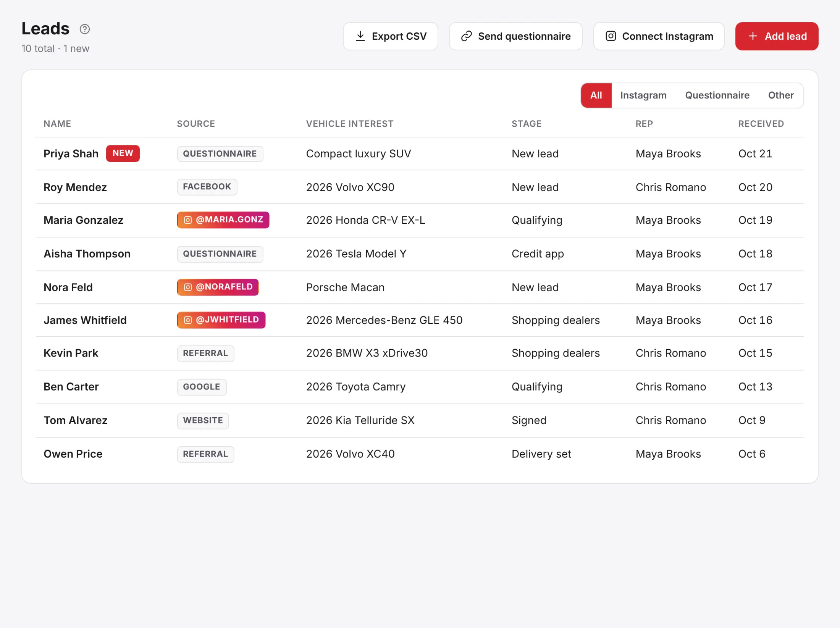Click the 10 total · 1 new summary

(55, 48)
